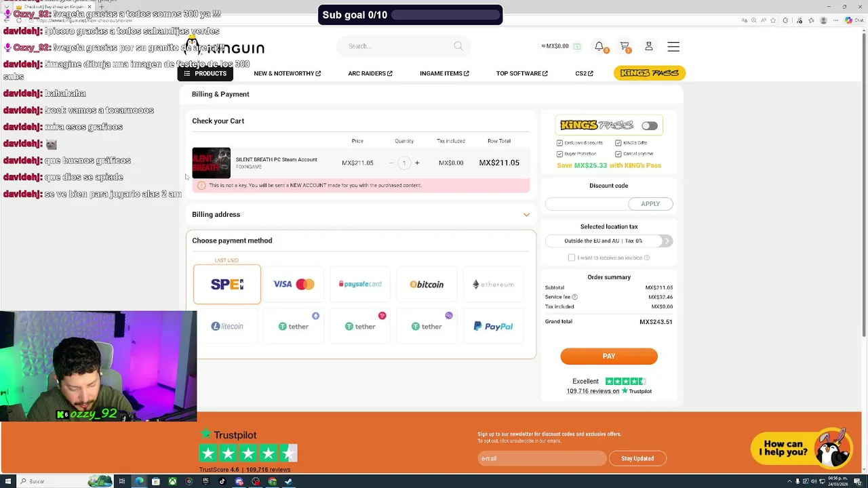Viewport: 868px width, 488px height.
Task: Open the PRODUCTS menu
Action: pos(205,73)
